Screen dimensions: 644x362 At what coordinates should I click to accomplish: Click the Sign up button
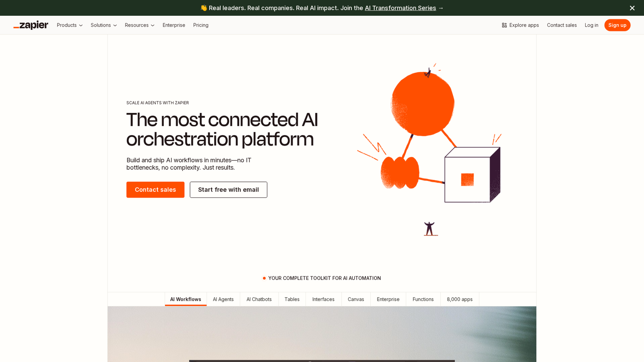click(x=617, y=25)
